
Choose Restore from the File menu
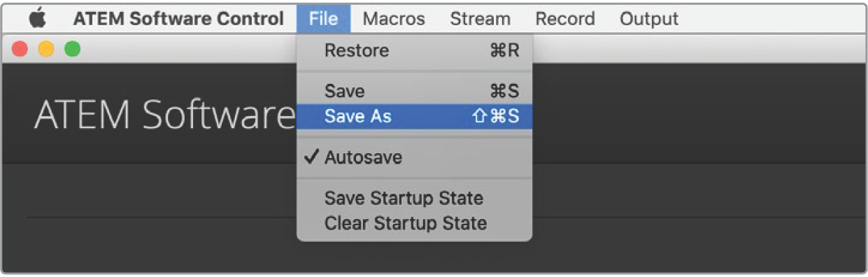(414, 51)
